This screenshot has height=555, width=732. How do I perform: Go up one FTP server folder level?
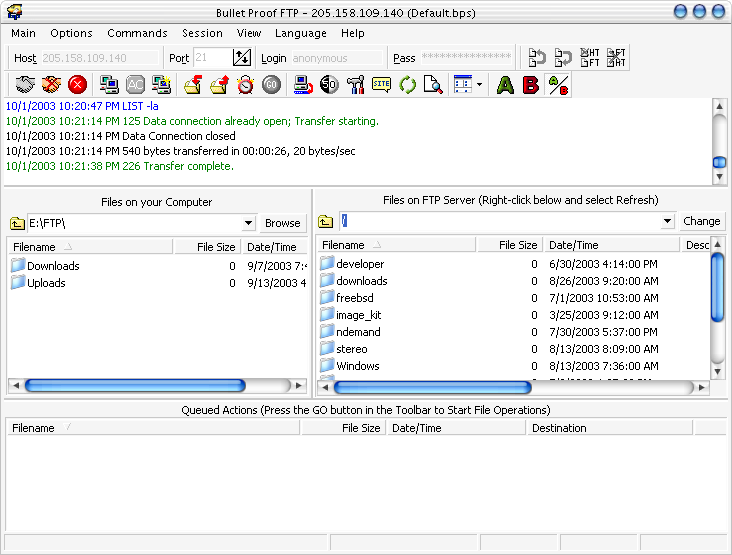tap(325, 221)
